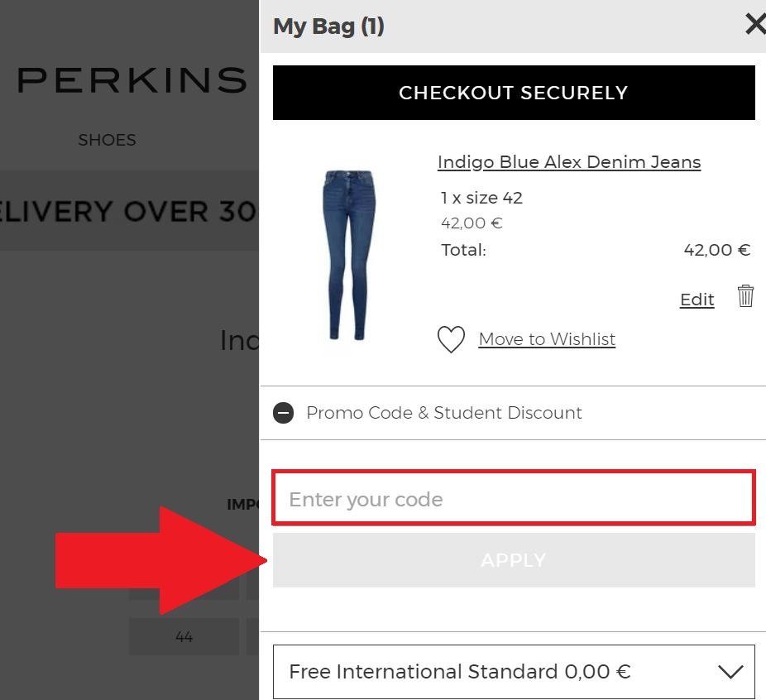Viewport: 766px width, 700px height.
Task: Select size 44 on the product page
Action: click(184, 636)
